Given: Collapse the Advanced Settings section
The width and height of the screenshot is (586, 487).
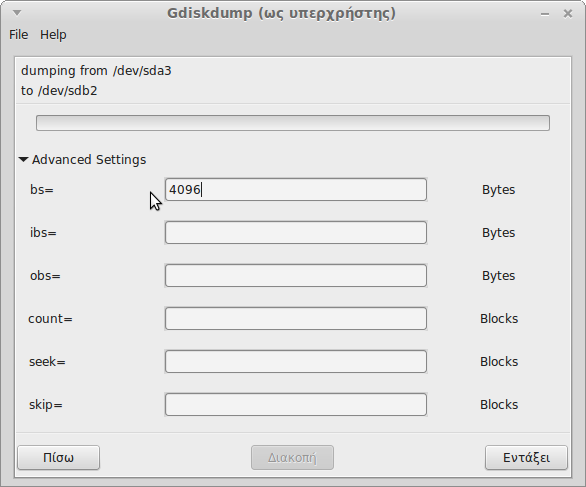Looking at the screenshot, I should (82, 160).
